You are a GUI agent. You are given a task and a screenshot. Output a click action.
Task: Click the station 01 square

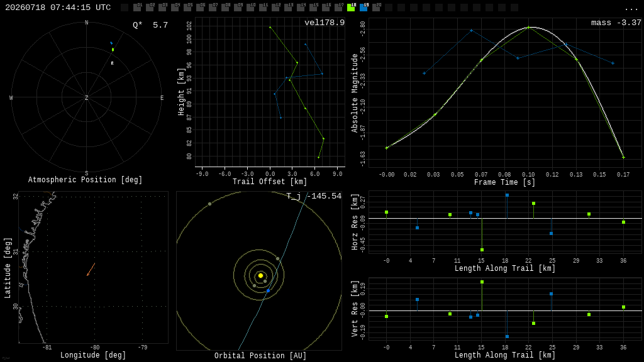point(138,8)
